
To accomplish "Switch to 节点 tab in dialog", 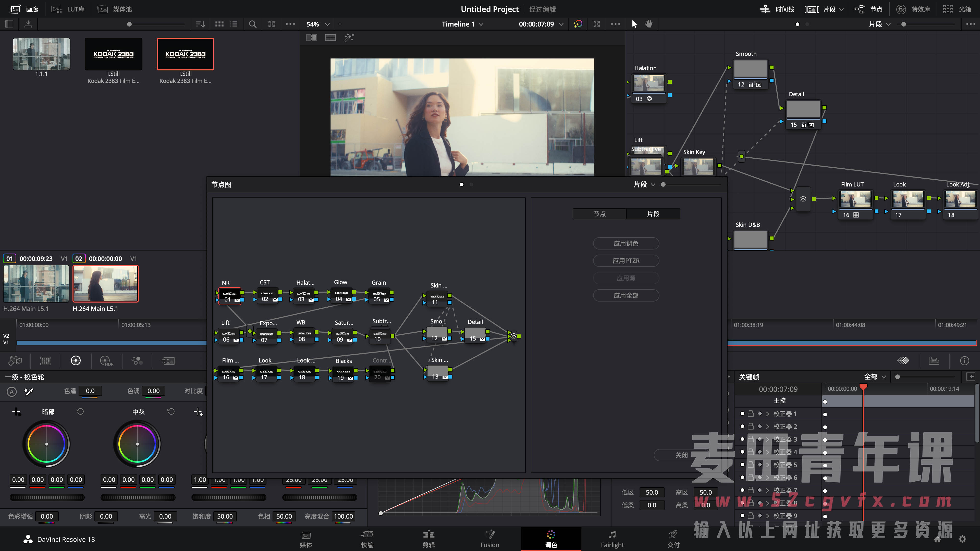I will [x=599, y=214].
